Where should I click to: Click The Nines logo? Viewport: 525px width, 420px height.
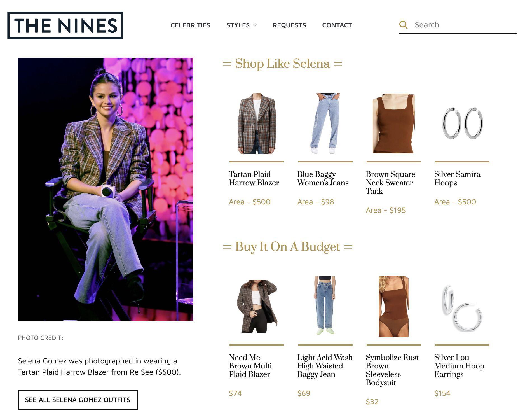[65, 25]
